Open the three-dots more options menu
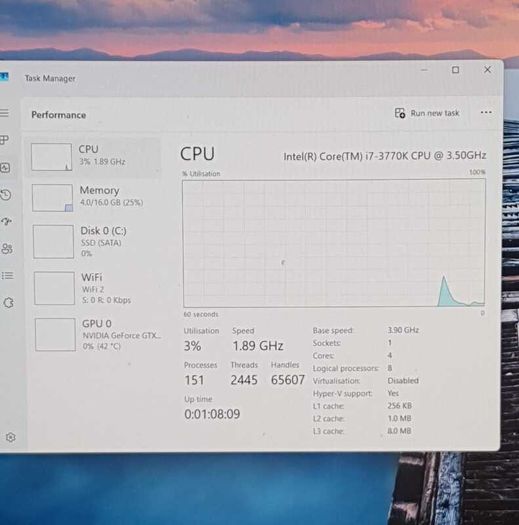 pos(486,112)
